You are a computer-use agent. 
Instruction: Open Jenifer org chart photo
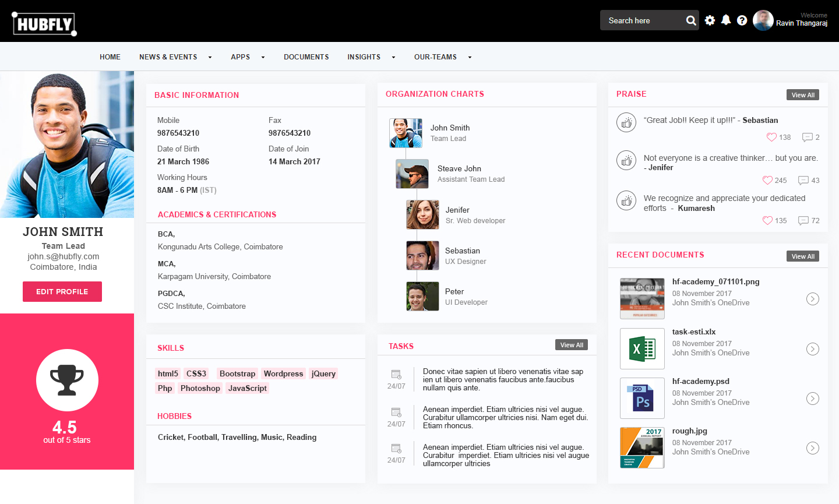coord(422,214)
